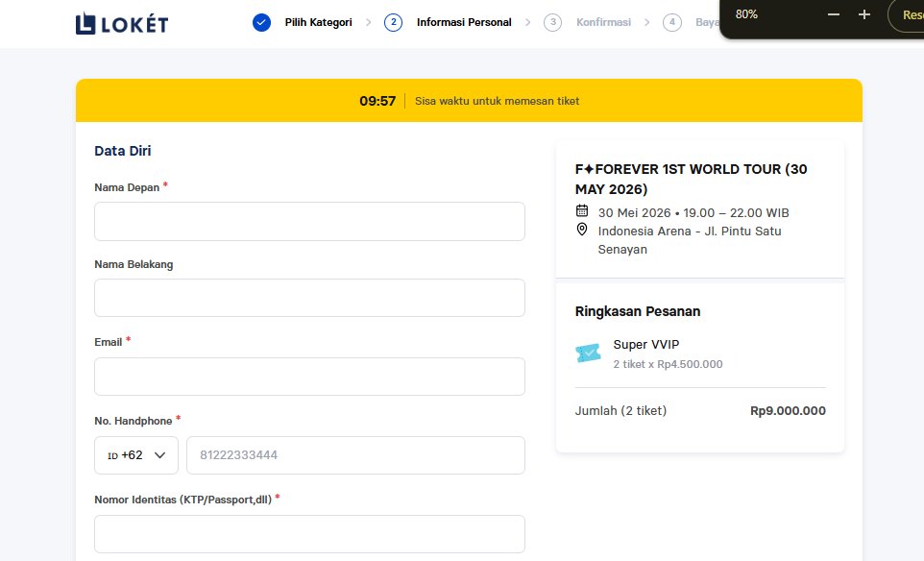Select step 4 circle icon
The width and height of the screenshot is (924, 561).
tap(671, 22)
